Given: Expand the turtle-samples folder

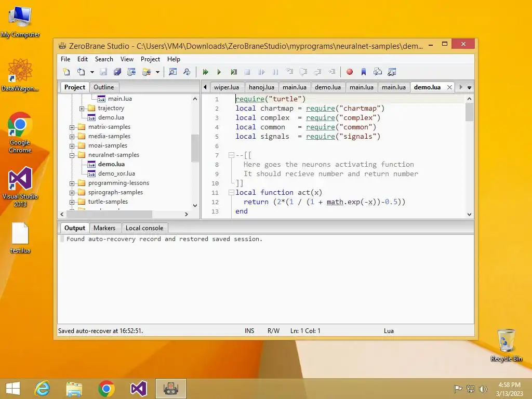Looking at the screenshot, I should pyautogui.click(x=72, y=202).
